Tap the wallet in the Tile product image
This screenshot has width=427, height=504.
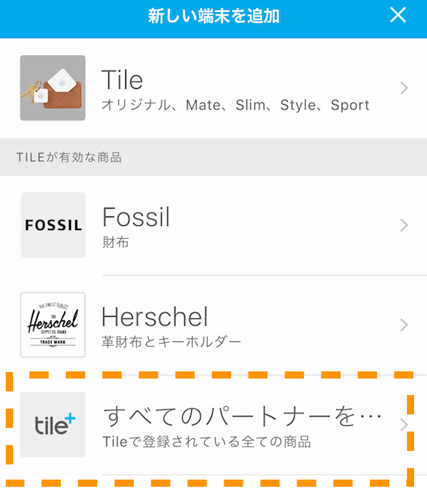click(x=64, y=94)
